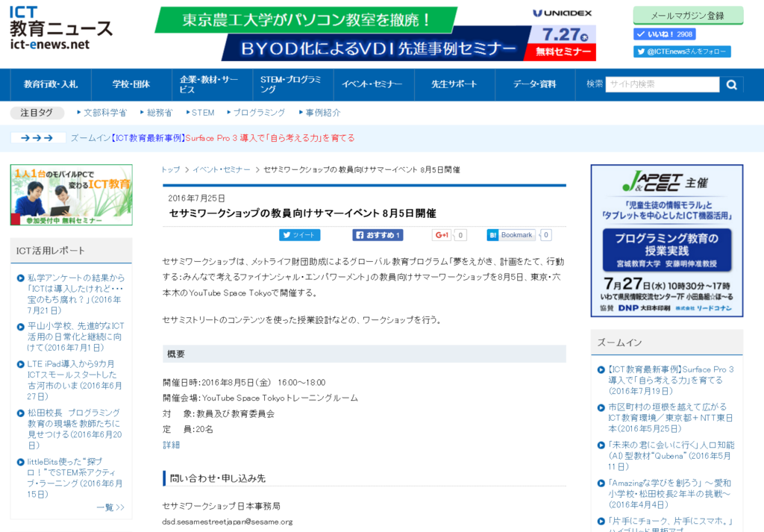
Task: Click the Hatena Bookmark button
Action: point(510,235)
